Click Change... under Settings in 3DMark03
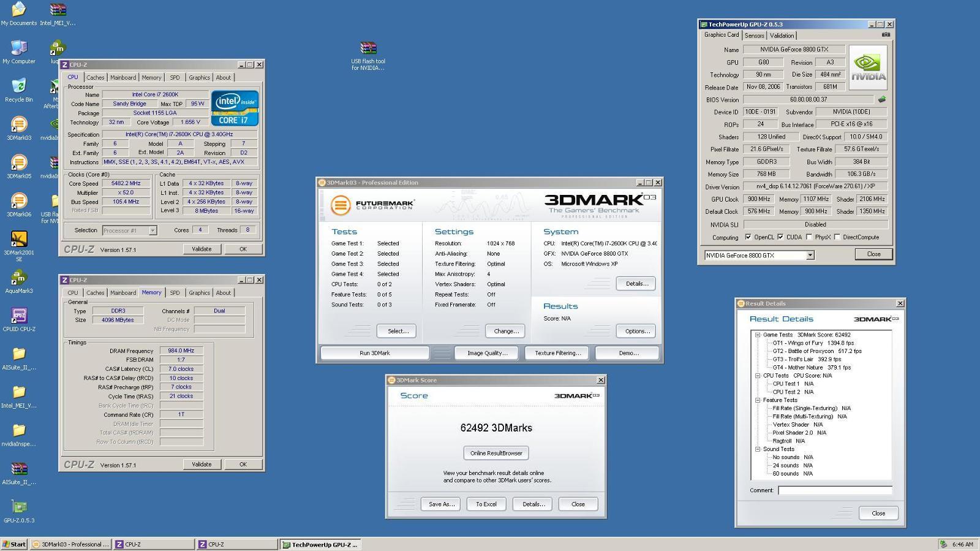Viewport: 980px width, 551px height. tap(506, 331)
